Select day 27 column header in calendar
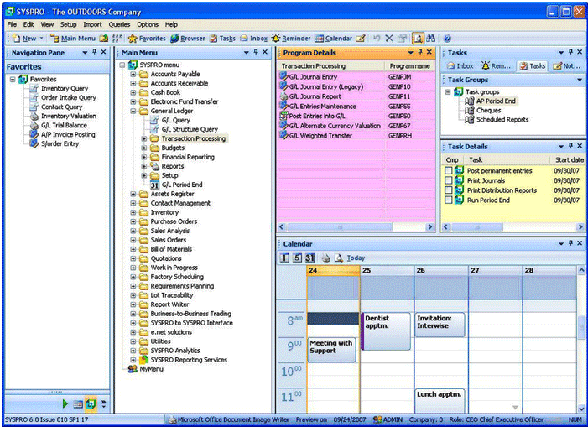The height and width of the screenshot is (427, 588). [x=495, y=270]
